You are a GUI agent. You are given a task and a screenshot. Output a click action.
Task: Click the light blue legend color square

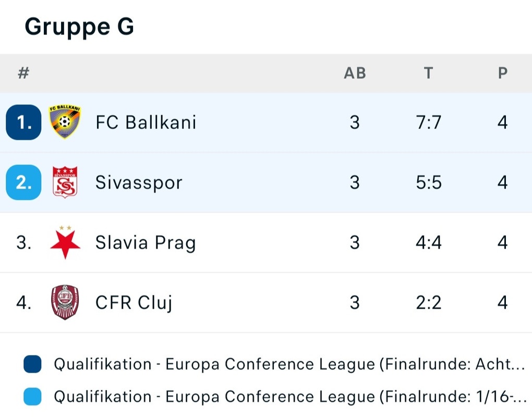32,397
